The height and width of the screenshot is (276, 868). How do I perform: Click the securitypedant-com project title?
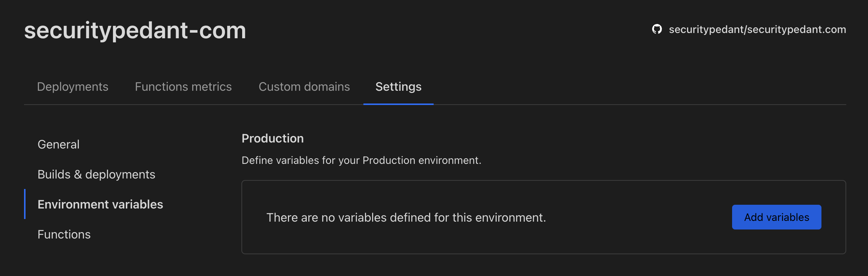tap(135, 30)
